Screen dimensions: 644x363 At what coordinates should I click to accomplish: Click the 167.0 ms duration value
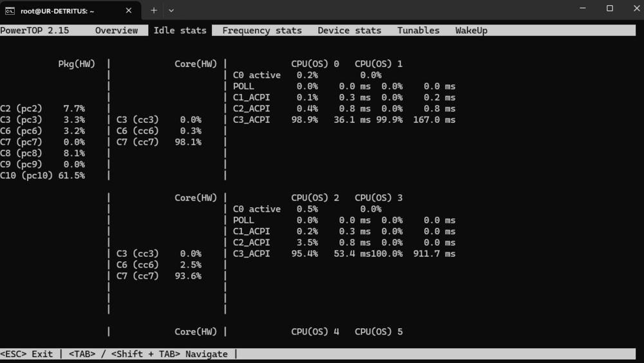click(434, 120)
